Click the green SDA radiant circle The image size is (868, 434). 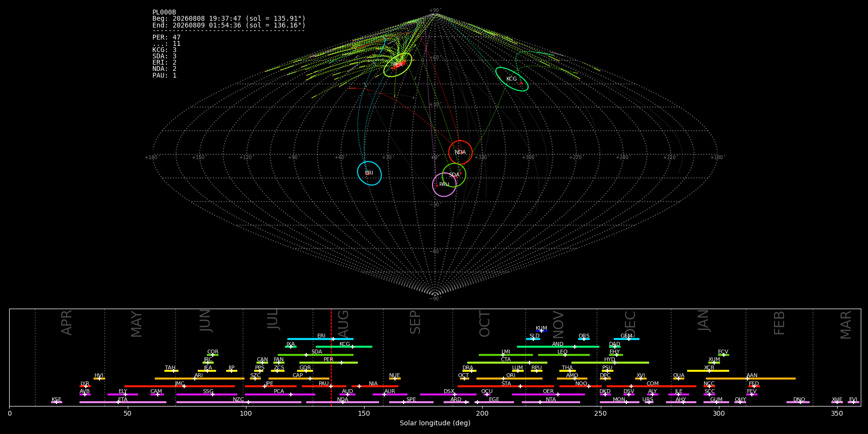click(x=454, y=175)
